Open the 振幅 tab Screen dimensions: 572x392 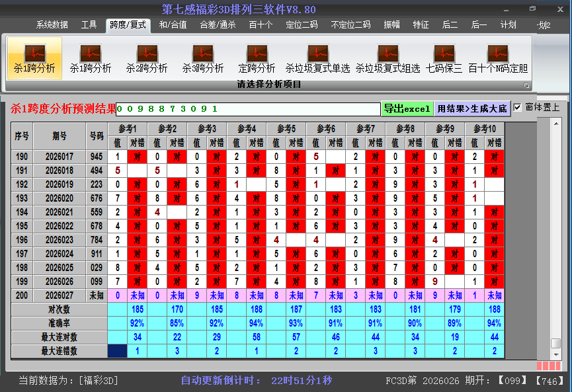[392, 25]
